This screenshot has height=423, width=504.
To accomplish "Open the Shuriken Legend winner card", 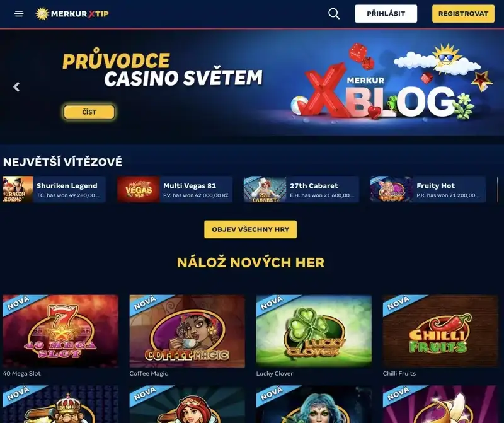I will pyautogui.click(x=54, y=189).
